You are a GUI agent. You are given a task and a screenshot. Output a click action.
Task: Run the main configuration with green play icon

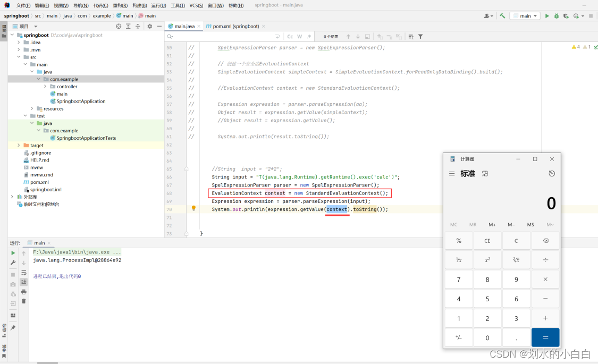(x=547, y=16)
